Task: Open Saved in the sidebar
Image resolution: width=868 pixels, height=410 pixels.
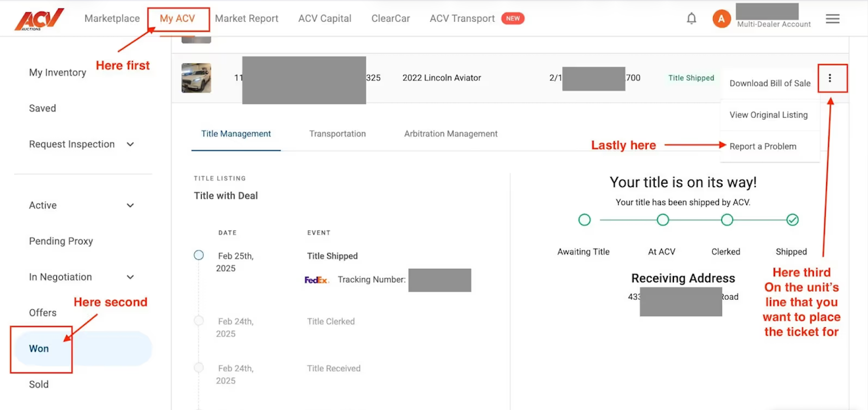Action: click(42, 108)
